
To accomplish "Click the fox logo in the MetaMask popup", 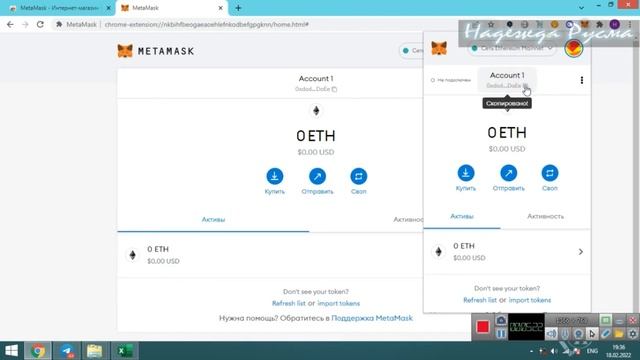I will tap(439, 48).
